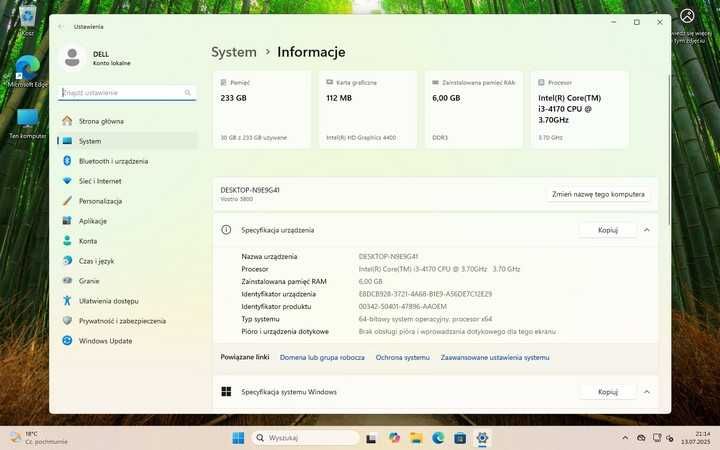Copy the Specyfikacja urządzenia details
This screenshot has width=720, height=450.
tap(608, 230)
